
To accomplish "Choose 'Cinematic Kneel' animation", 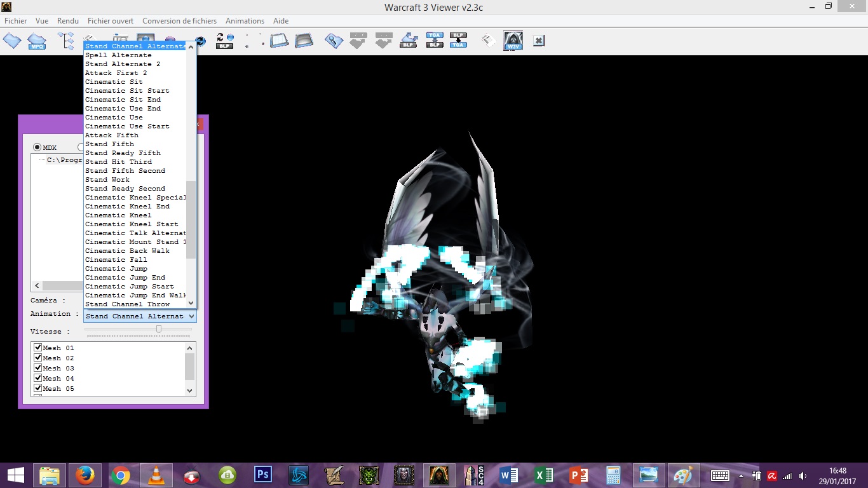I will pos(135,215).
